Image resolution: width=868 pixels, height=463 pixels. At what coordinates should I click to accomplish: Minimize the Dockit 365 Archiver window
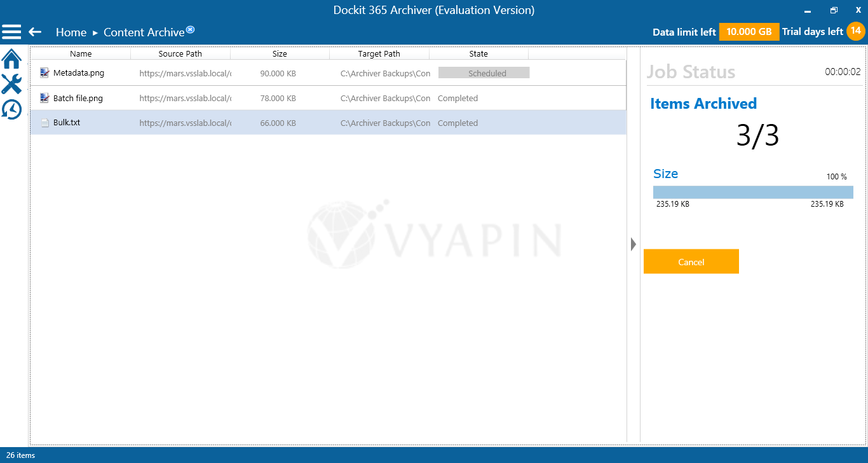808,11
